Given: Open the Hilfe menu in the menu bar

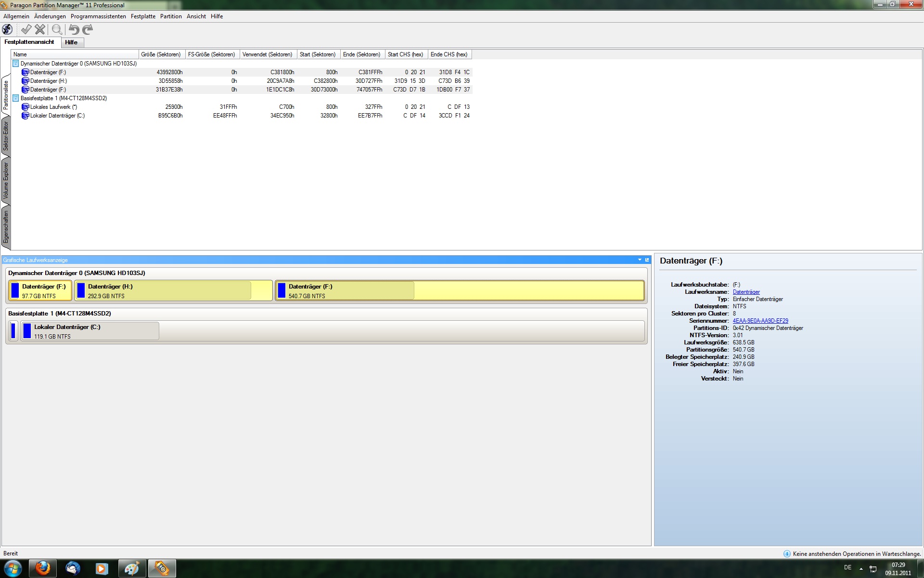Looking at the screenshot, I should 217,16.
